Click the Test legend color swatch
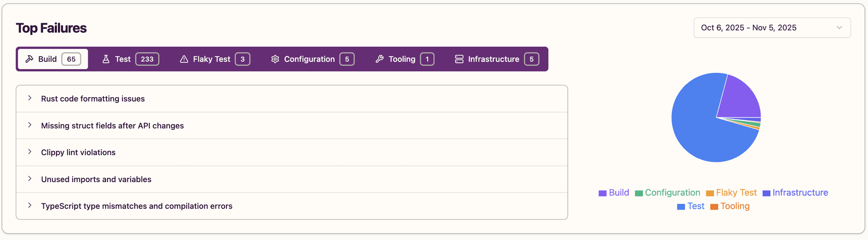Screen dimensions: 868x240 pyautogui.click(x=681, y=207)
